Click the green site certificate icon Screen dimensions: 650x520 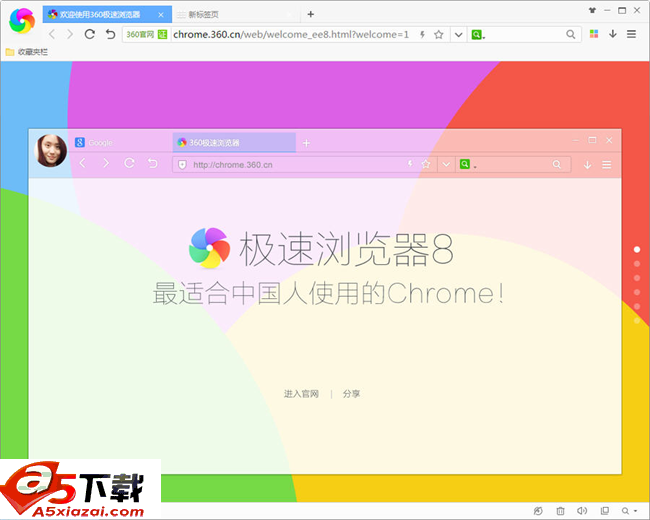click(162, 34)
